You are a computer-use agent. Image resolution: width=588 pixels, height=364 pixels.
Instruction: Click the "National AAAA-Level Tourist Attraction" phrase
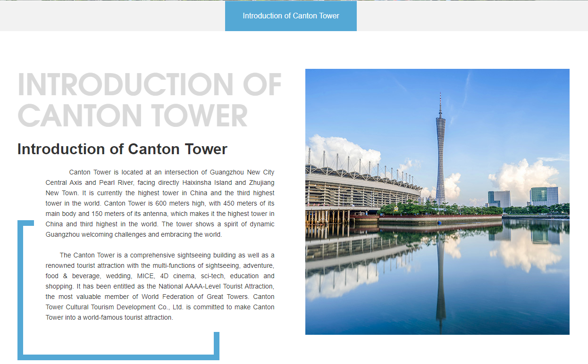tap(216, 286)
